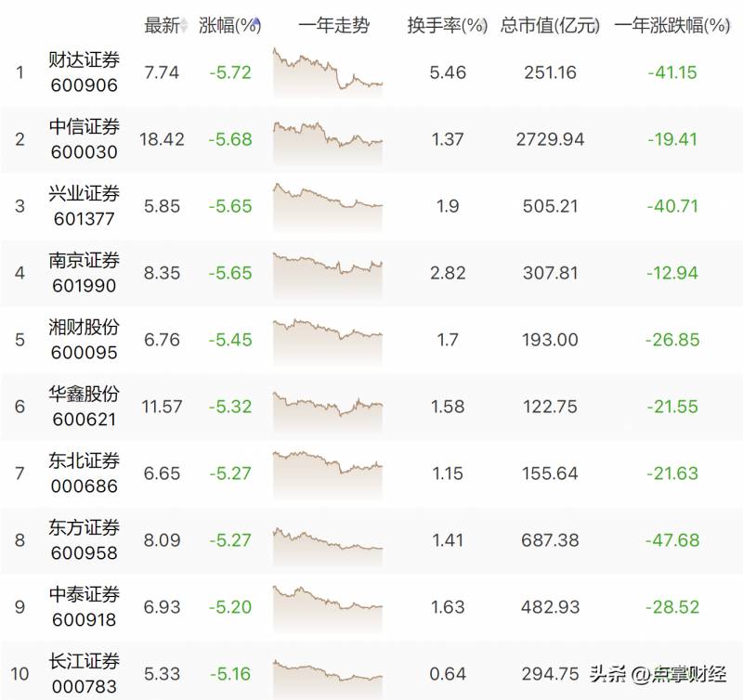Open stock 东方证券 600958
The image size is (743, 700).
84,540
